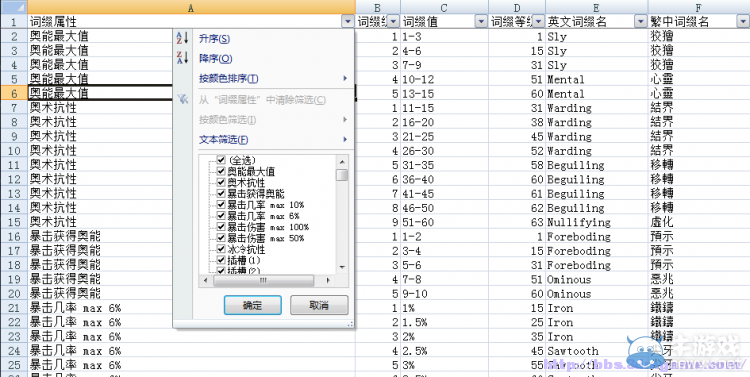
Task: Click the clear filter funnel icon
Action: click(183, 99)
